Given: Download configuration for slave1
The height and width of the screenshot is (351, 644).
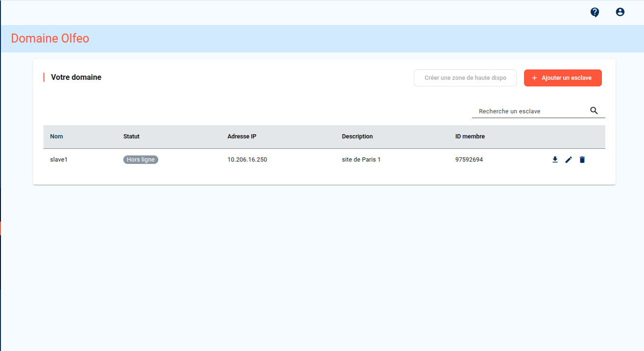Looking at the screenshot, I should point(555,160).
